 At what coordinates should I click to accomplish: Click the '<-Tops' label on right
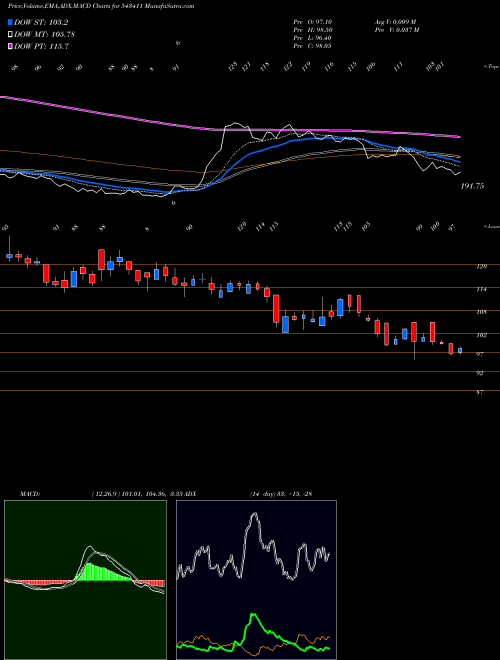pyautogui.click(x=492, y=67)
